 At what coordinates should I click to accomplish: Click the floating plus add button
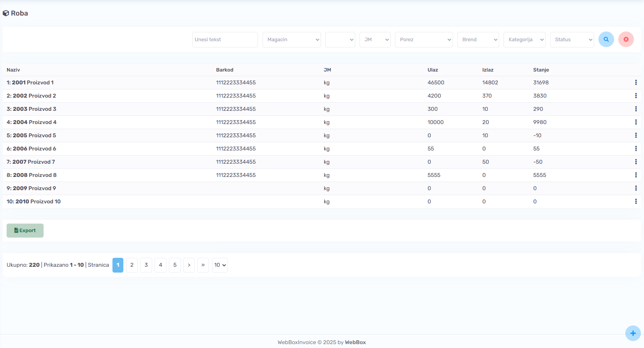pos(633,333)
